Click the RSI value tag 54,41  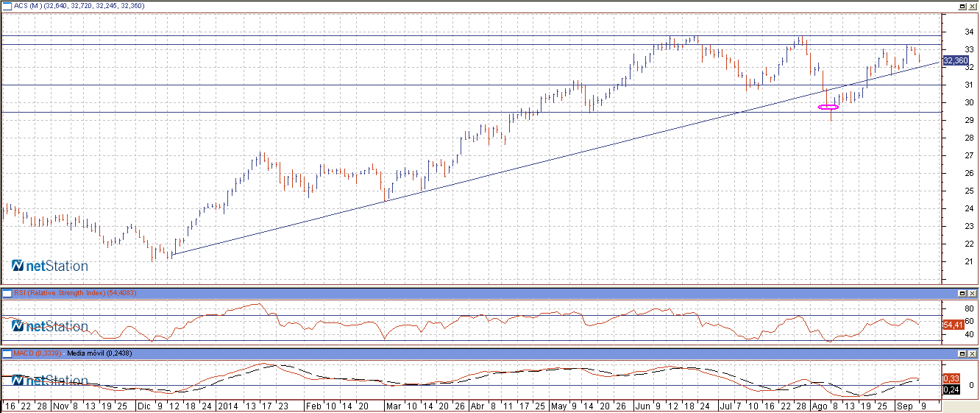[x=952, y=325]
